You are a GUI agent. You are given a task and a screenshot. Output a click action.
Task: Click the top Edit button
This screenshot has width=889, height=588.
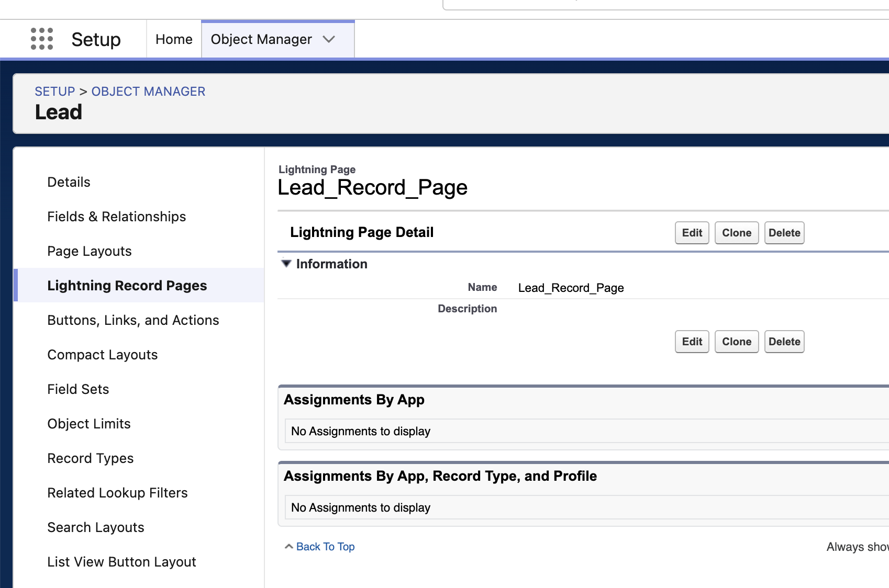[x=692, y=233]
